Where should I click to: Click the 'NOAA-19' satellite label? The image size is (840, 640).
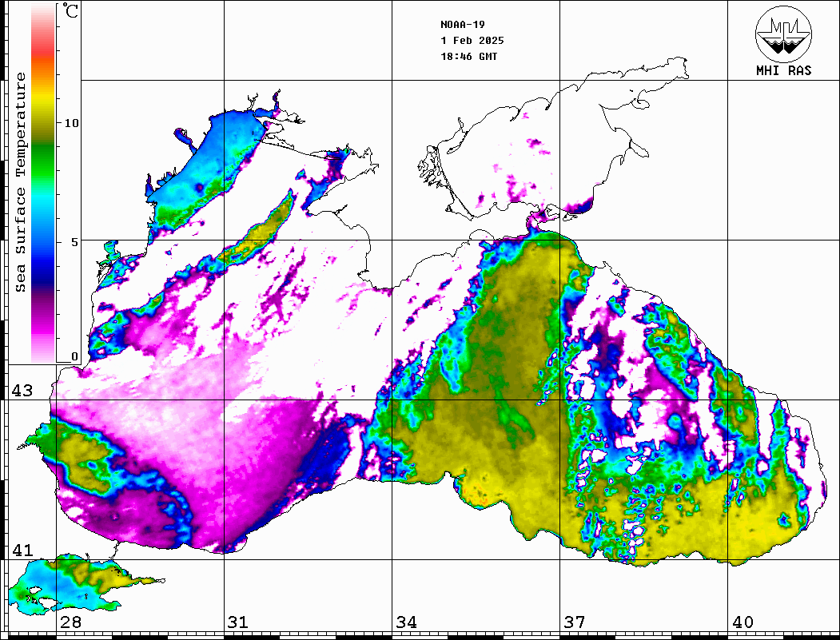[x=463, y=25]
